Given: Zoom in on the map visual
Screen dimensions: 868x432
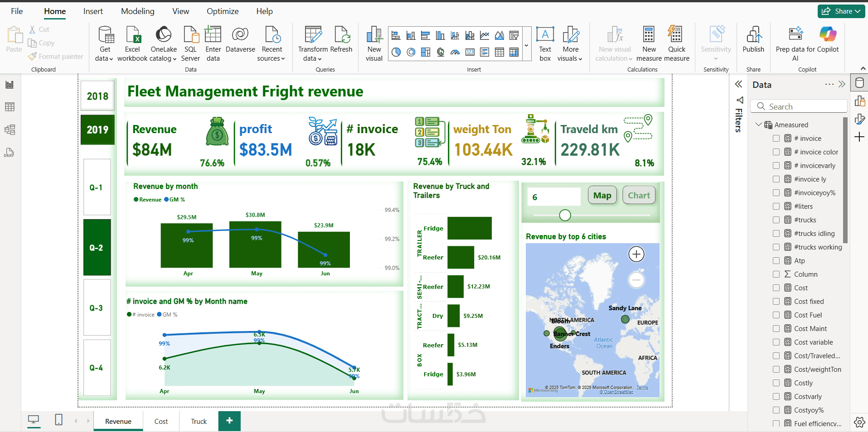Looking at the screenshot, I should [636, 254].
